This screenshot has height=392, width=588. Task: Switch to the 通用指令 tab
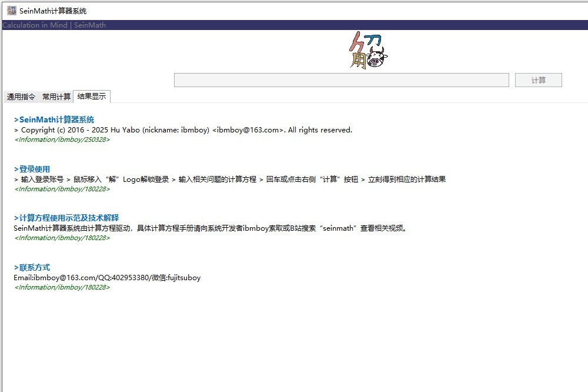point(21,97)
